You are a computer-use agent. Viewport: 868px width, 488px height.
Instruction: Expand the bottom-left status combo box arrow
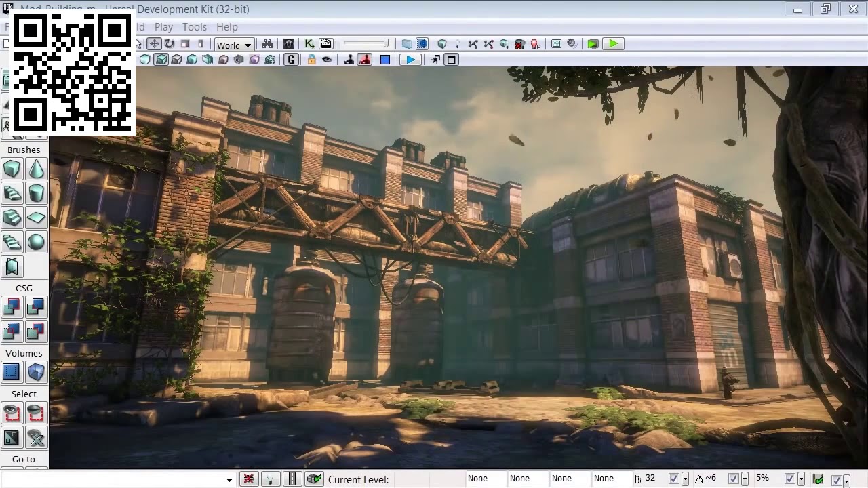[x=229, y=480]
